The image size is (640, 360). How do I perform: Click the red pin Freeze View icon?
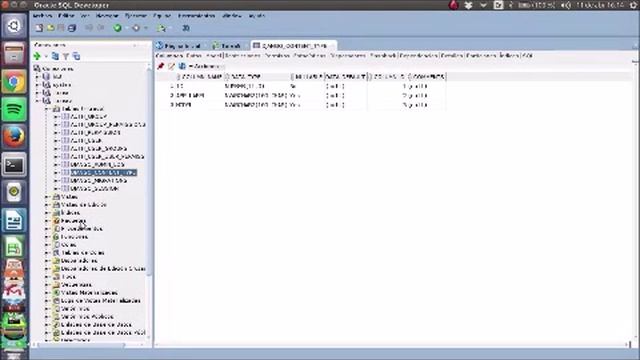click(x=161, y=66)
